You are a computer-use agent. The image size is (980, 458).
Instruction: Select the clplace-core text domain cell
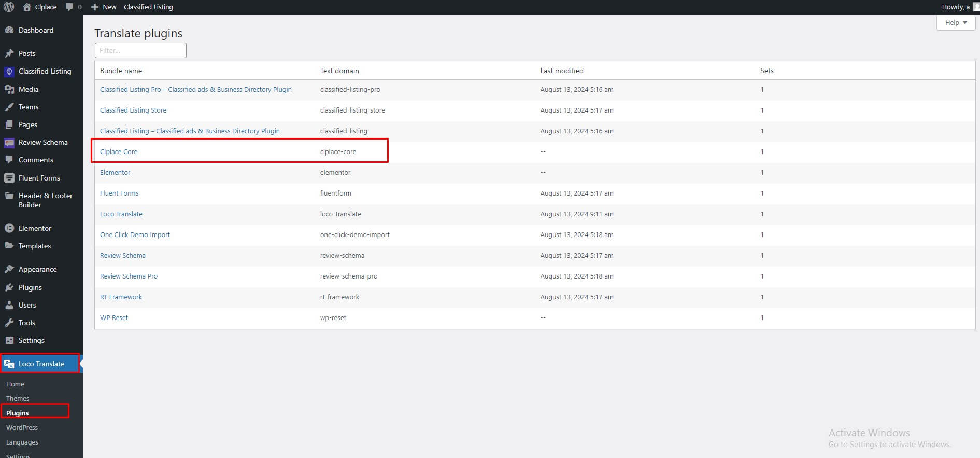(338, 151)
